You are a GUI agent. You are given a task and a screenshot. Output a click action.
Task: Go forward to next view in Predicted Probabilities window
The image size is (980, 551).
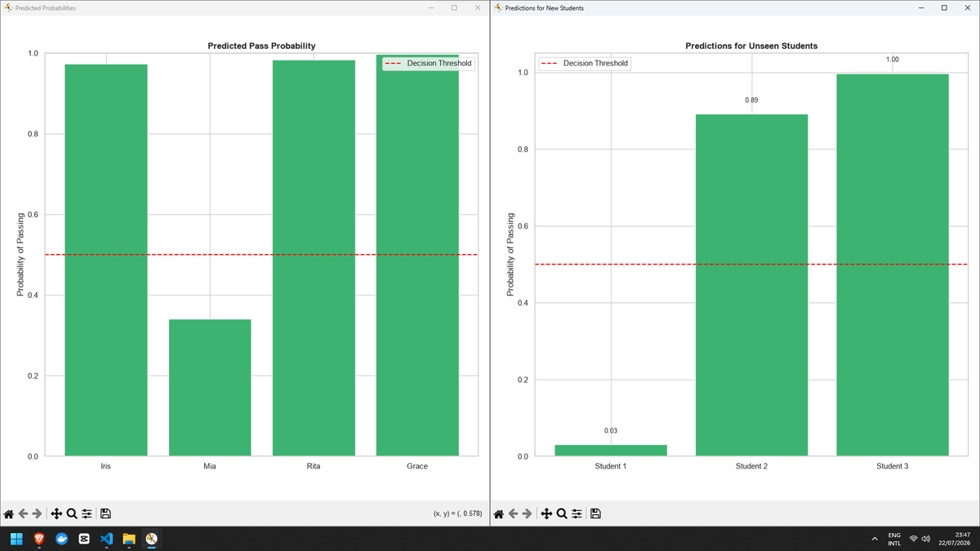pos(38,513)
